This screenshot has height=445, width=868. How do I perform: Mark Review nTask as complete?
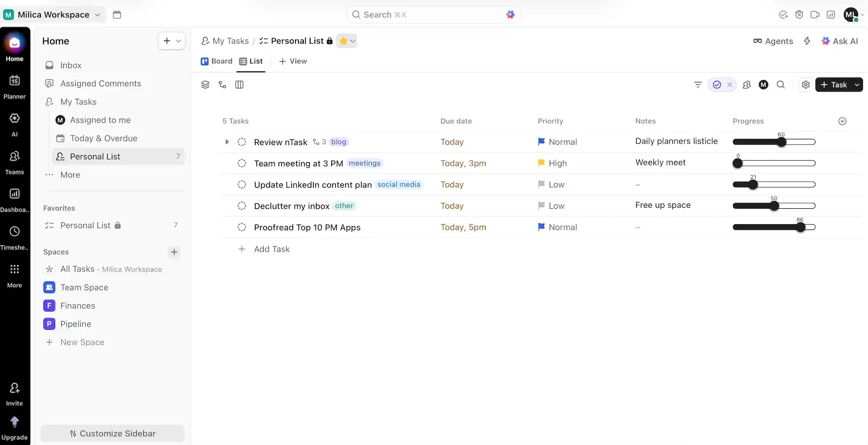(242, 142)
